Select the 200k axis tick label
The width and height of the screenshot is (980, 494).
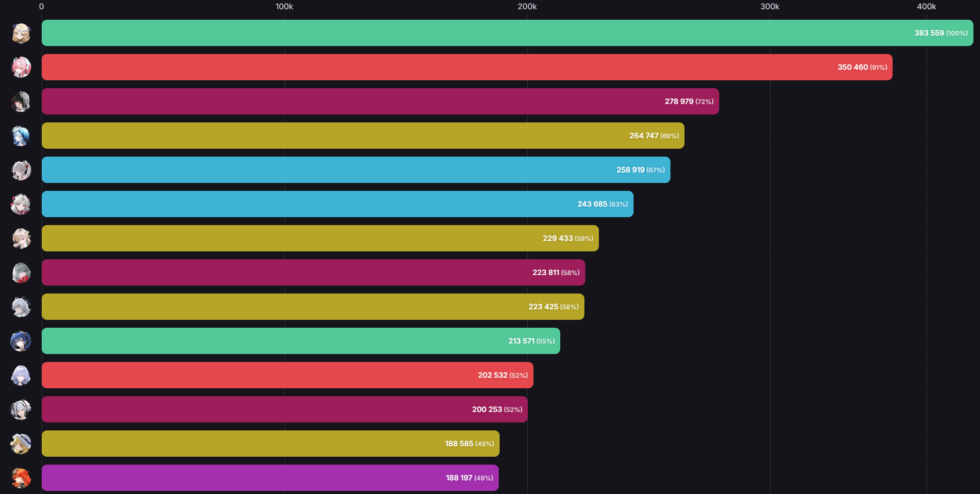pos(527,7)
